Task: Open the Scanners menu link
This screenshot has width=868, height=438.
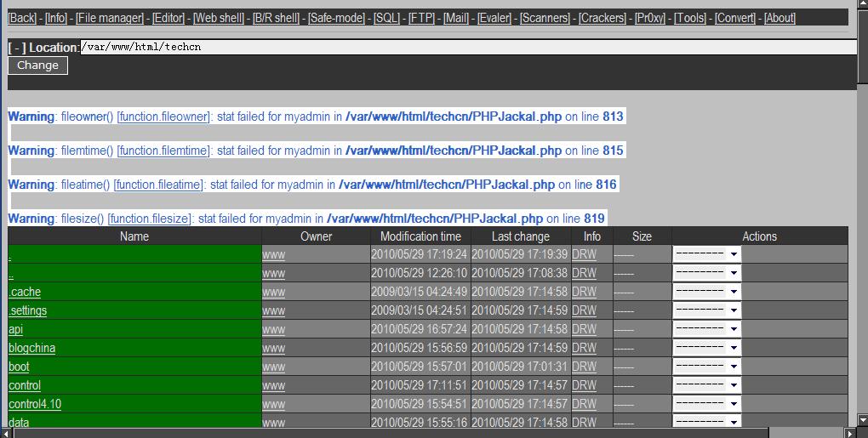Action: tap(545, 18)
